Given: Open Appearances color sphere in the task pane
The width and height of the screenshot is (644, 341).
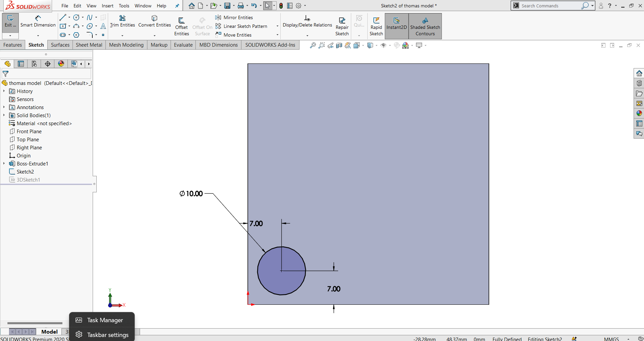Looking at the screenshot, I should click(639, 113).
